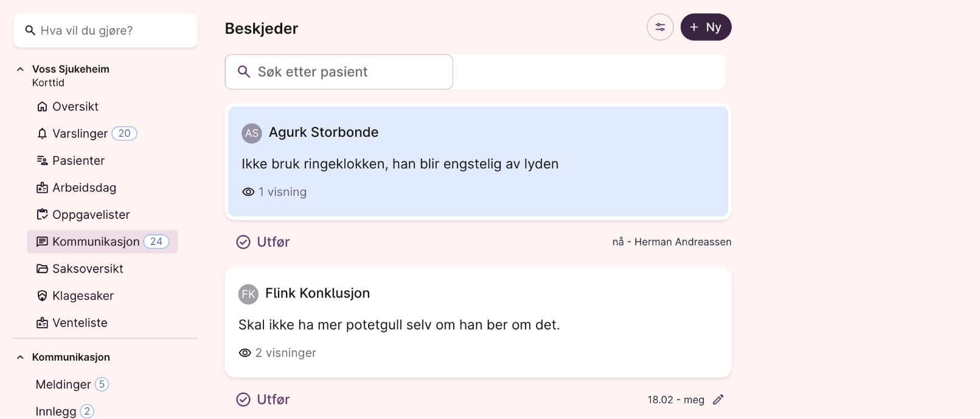Open the filter settings icon button

tap(659, 27)
